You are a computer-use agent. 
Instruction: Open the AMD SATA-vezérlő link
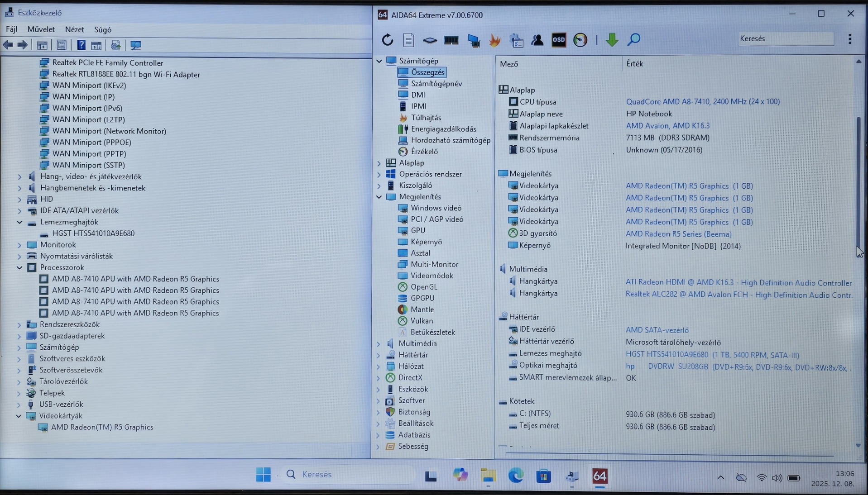point(657,330)
